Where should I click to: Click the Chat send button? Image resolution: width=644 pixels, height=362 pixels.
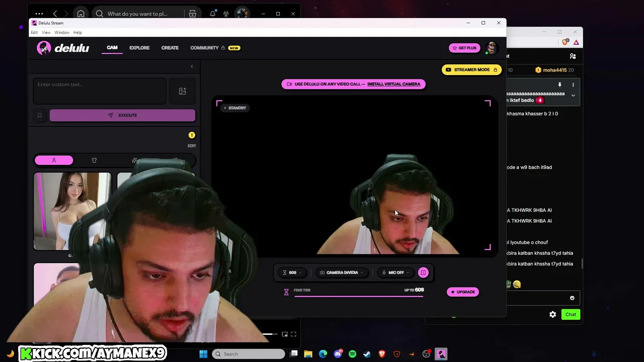(x=571, y=314)
